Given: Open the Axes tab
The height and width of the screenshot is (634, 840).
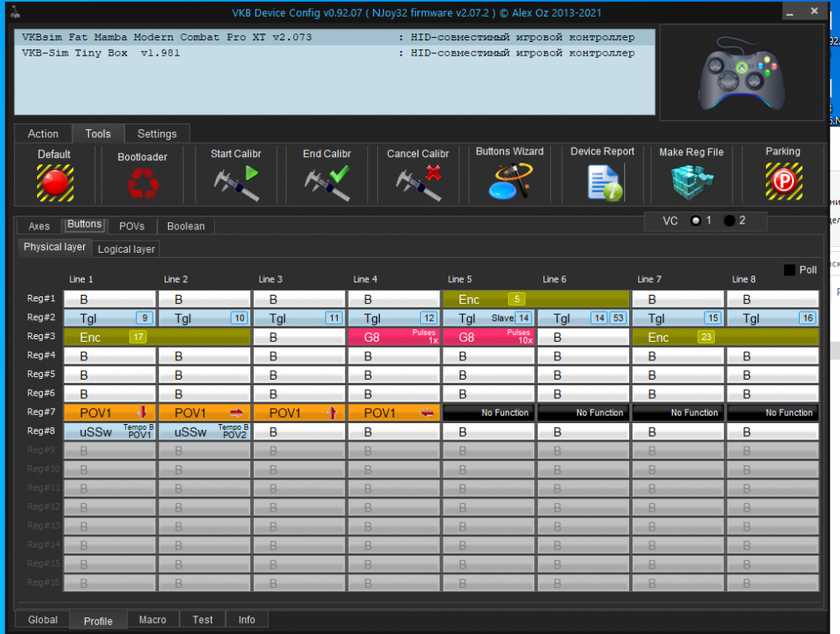Looking at the screenshot, I should click(39, 226).
